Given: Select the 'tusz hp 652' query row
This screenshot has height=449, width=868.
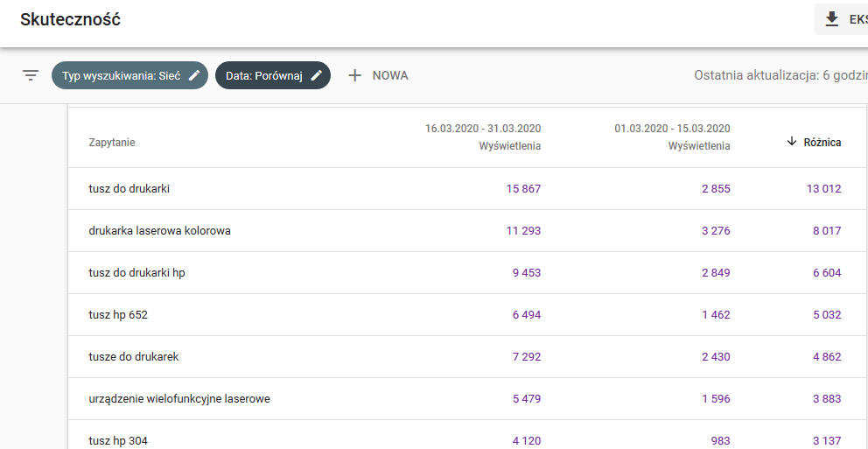Looking at the screenshot, I should tap(467, 315).
